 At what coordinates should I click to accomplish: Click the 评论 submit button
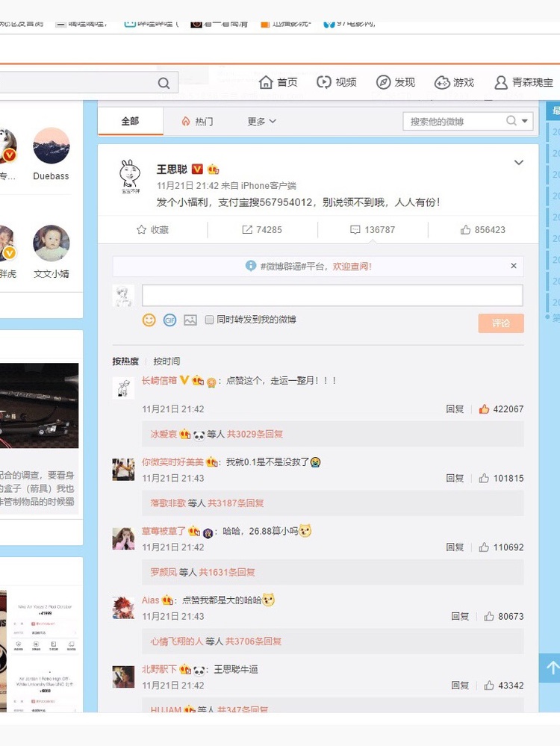click(501, 323)
